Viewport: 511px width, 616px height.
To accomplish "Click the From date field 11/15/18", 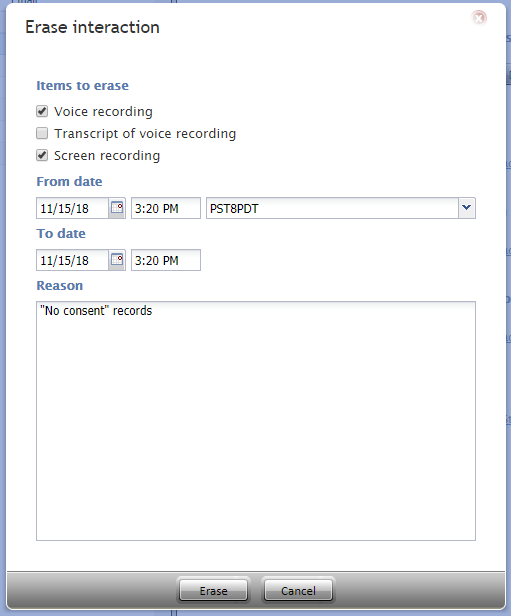I will coord(72,208).
